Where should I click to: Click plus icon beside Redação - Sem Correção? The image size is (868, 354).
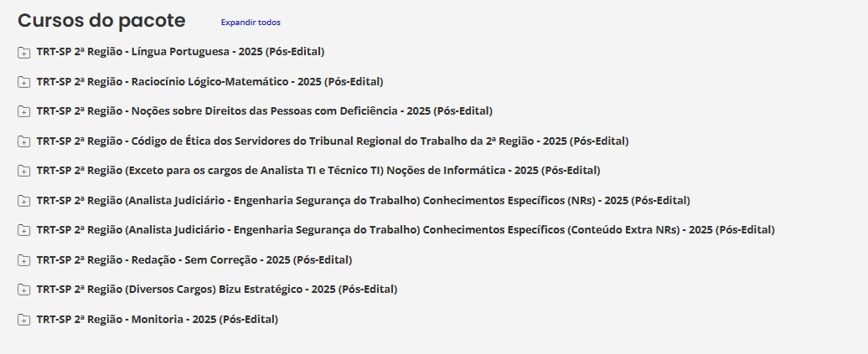tap(23, 260)
